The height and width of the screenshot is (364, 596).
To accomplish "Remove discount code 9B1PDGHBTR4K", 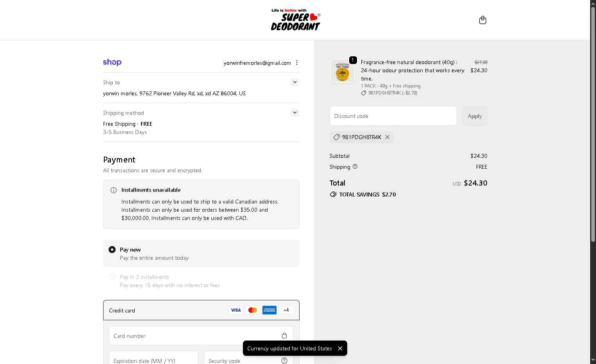I will click(x=387, y=137).
